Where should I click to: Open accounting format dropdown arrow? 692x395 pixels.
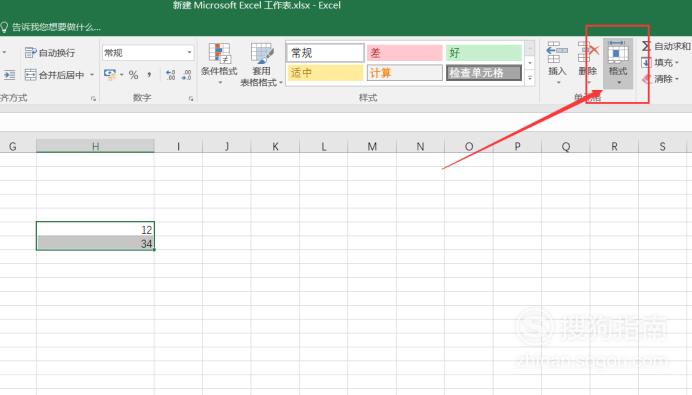(x=121, y=75)
